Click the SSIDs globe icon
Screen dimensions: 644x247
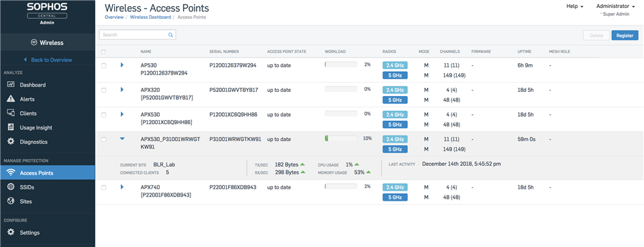pos(11,187)
